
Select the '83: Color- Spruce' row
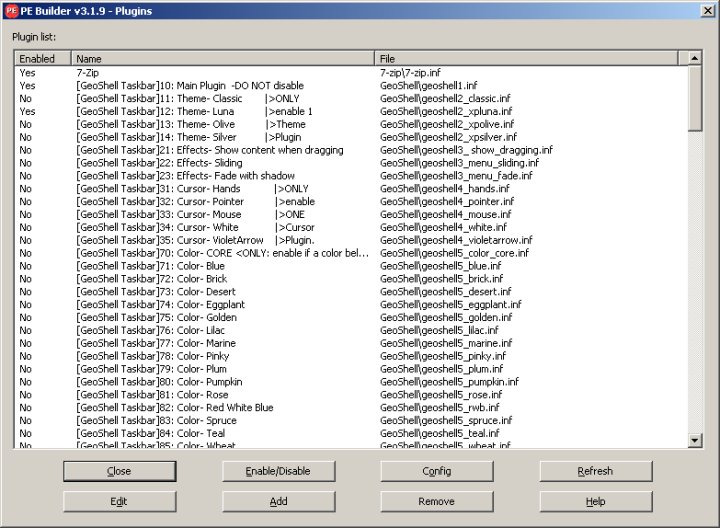click(x=351, y=420)
